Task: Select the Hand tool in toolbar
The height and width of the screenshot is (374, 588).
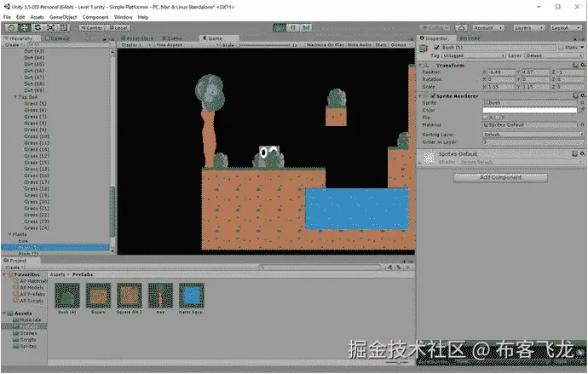Action: [11, 28]
